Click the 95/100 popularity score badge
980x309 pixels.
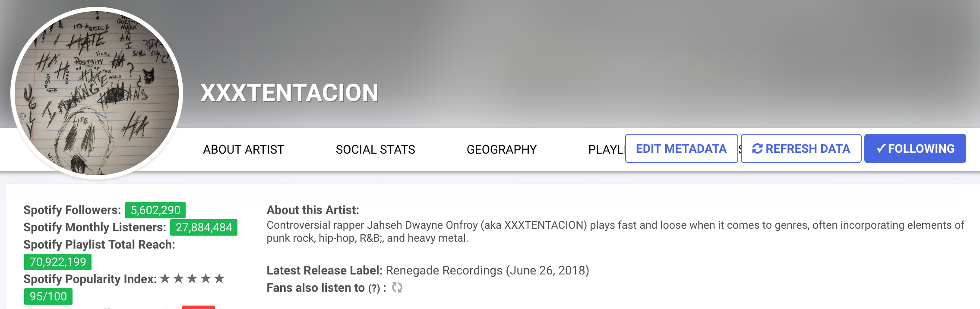pyautogui.click(x=48, y=296)
